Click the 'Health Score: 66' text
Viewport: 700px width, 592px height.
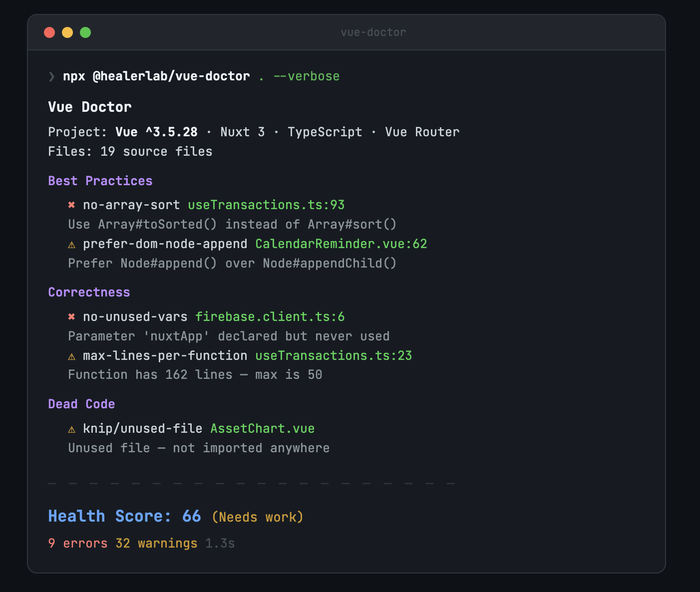125,516
